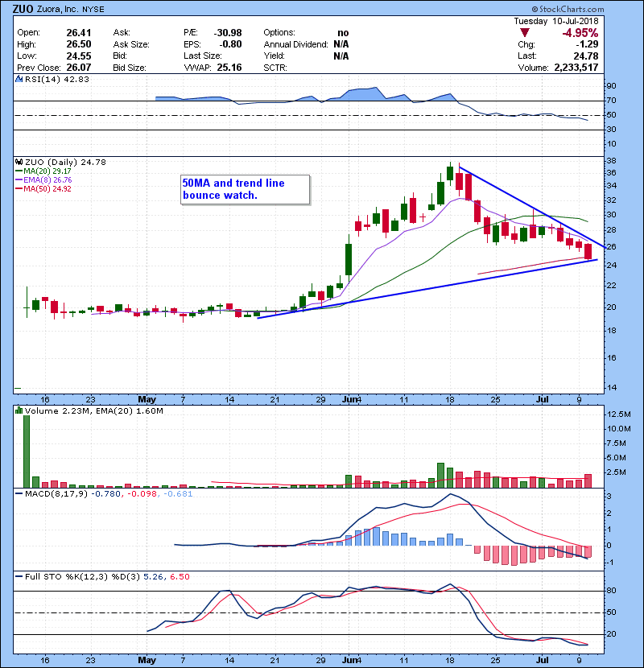Click the MA(20) 29.17 legend text
The image size is (644, 668).
47,171
